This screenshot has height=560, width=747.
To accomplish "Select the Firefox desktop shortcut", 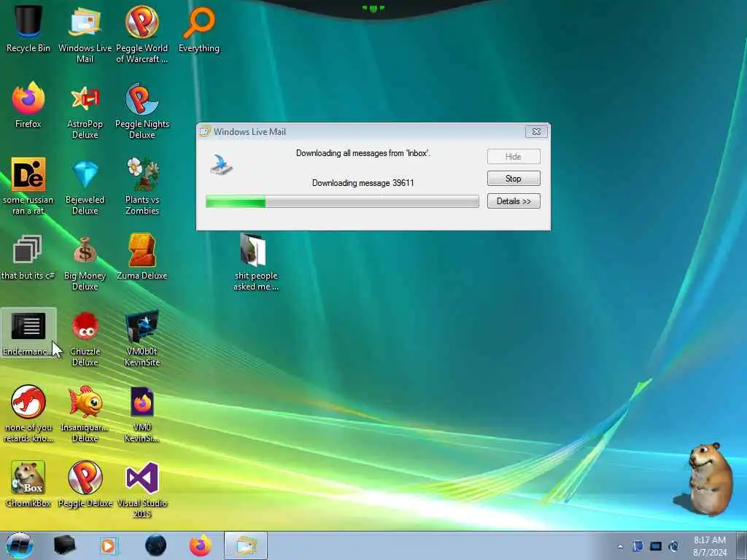I will click(28, 105).
